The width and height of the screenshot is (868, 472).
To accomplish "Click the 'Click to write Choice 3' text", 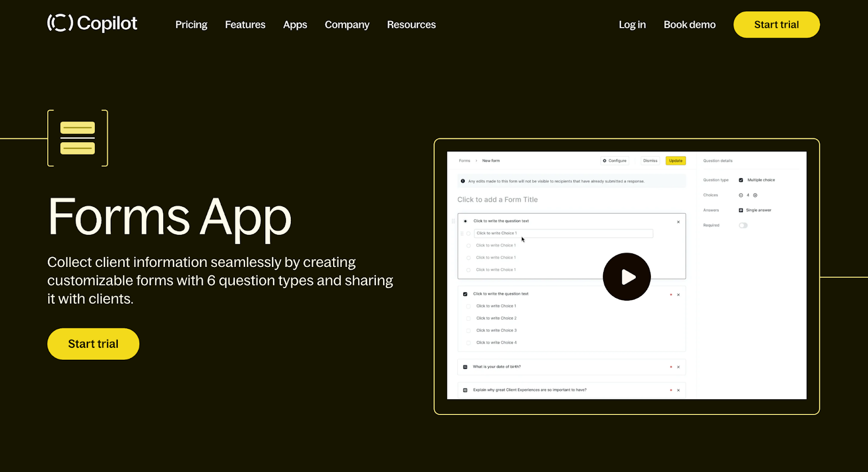I will (x=496, y=330).
